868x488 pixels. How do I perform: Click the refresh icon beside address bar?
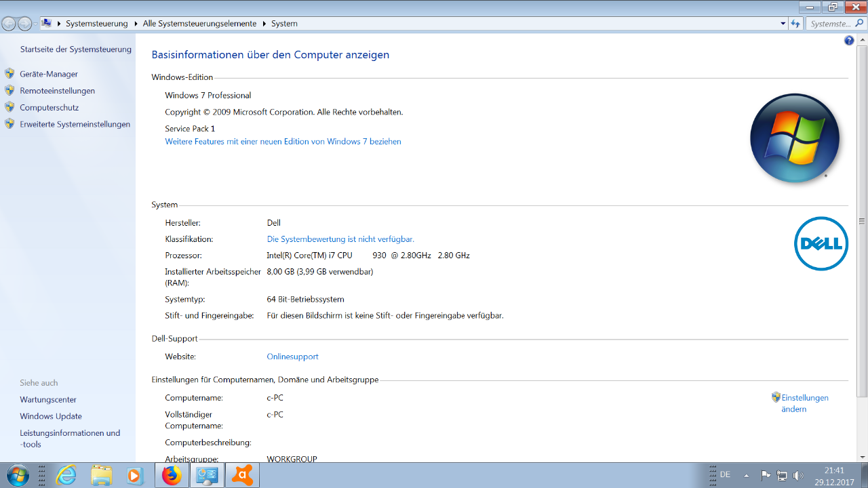pos(796,23)
